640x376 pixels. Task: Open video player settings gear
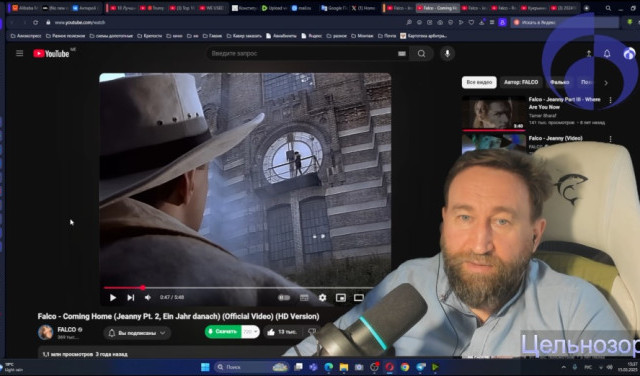tap(322, 298)
